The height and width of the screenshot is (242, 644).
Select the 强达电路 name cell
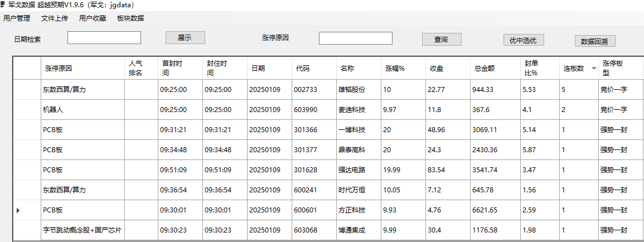click(x=359, y=170)
